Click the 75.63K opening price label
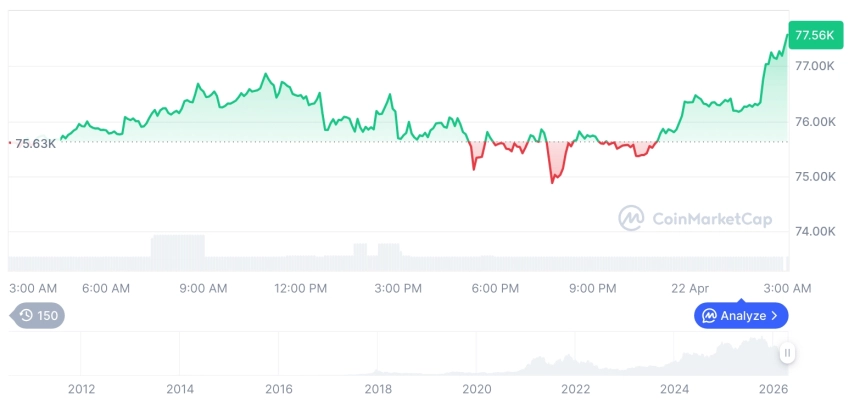This screenshot has width=860, height=401. 36,143
